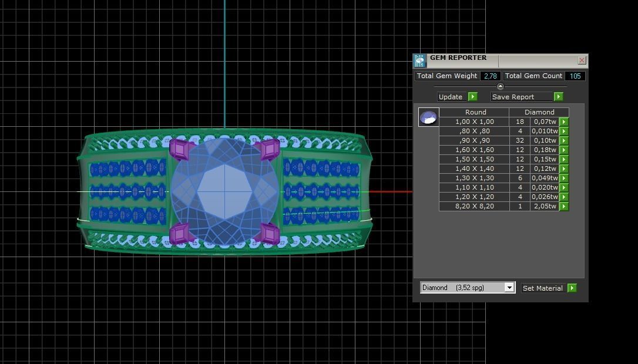The height and width of the screenshot is (364, 638).
Task: Click the green arrow for the 1,10 X 1,10 row
Action: point(564,187)
